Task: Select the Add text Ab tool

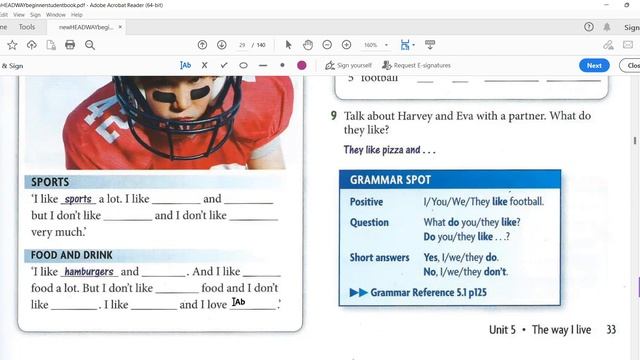Action: (x=185, y=65)
